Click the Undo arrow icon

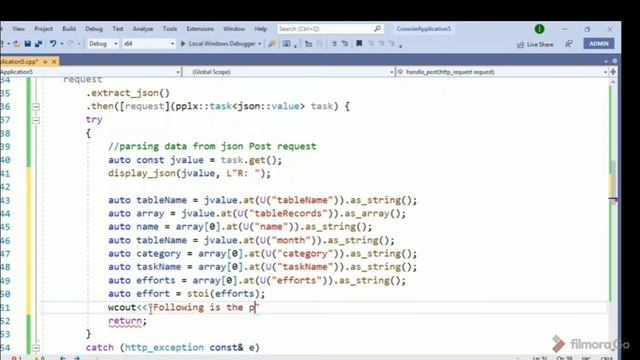coord(53,44)
